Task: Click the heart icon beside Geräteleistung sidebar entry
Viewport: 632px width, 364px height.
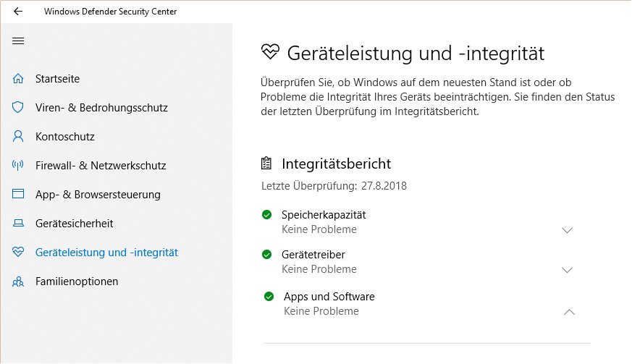Action: tap(18, 252)
